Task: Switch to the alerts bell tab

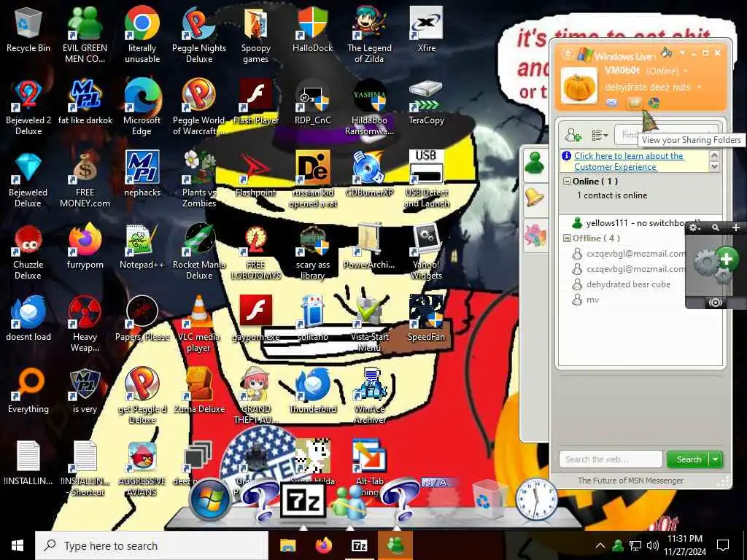Action: click(x=535, y=198)
